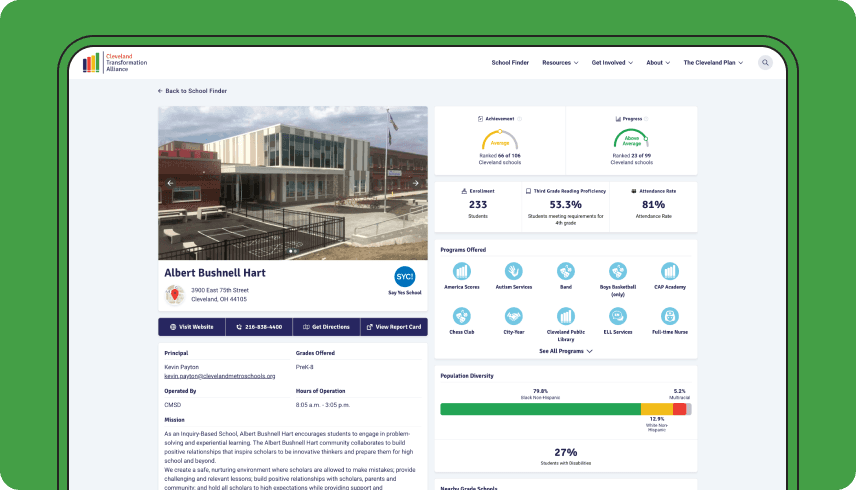This screenshot has width=856, height=490.
Task: Click the Achievement Average gauge
Action: pyautogui.click(x=500, y=140)
